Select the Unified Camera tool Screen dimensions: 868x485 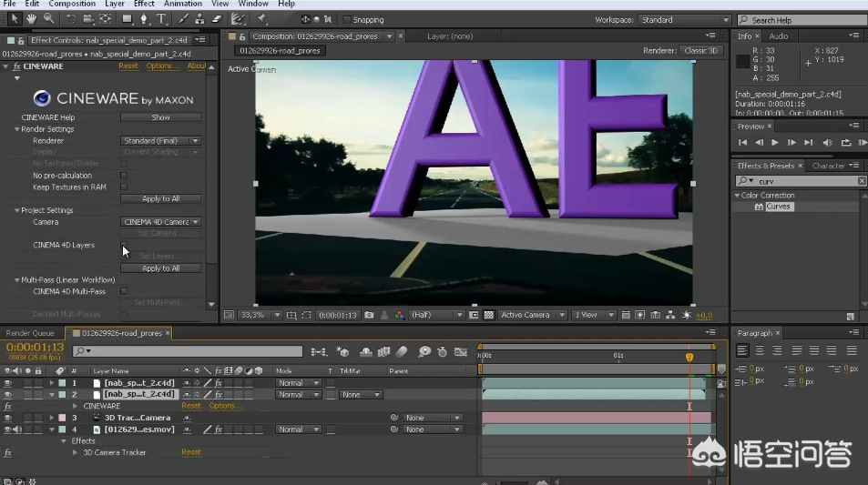click(88, 19)
